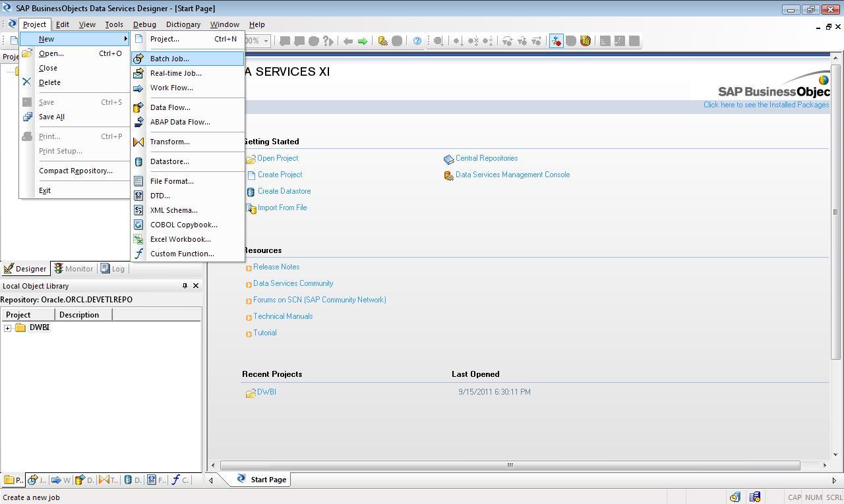Click the Excel Workbook icon in submenu
The width and height of the screenshot is (844, 504).
coord(138,239)
